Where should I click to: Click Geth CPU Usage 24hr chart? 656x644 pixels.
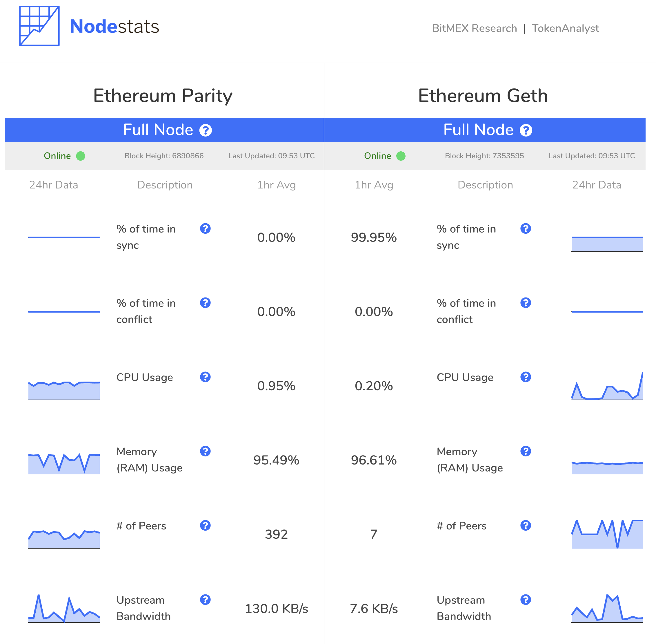tap(607, 386)
